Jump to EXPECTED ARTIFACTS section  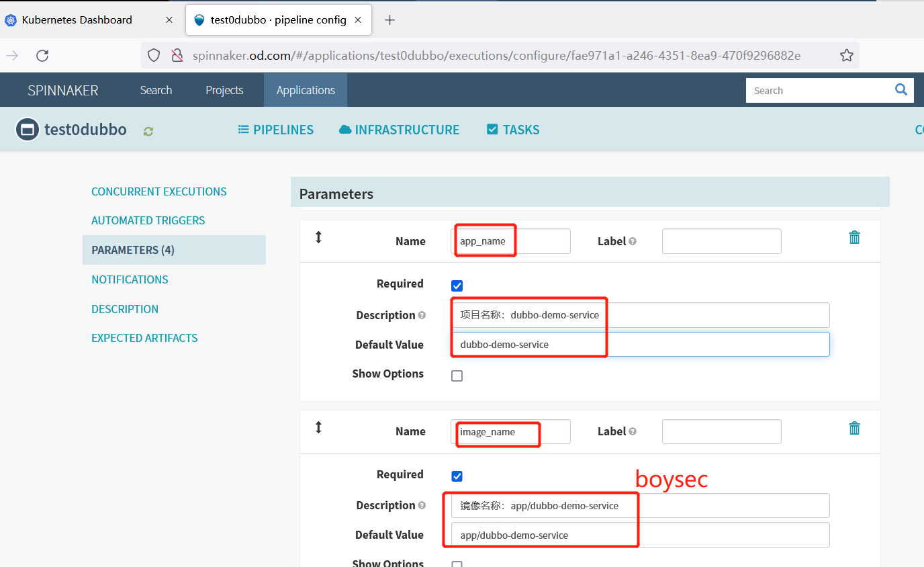(144, 338)
